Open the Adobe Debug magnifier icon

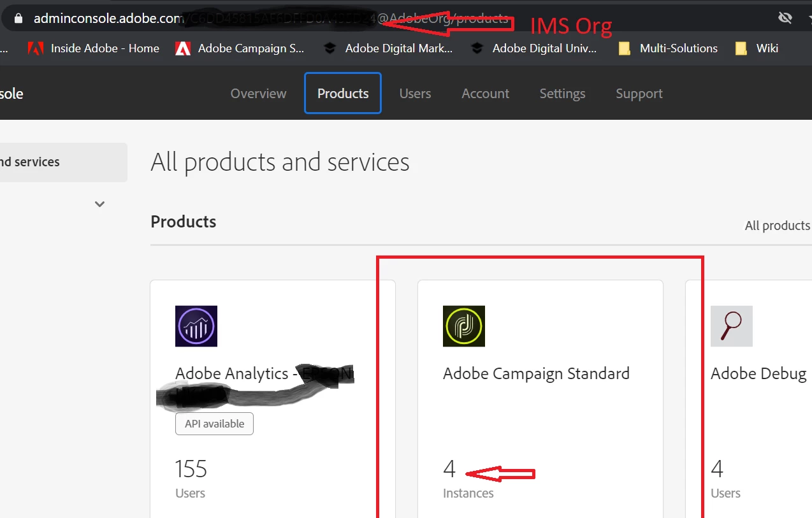pos(732,326)
